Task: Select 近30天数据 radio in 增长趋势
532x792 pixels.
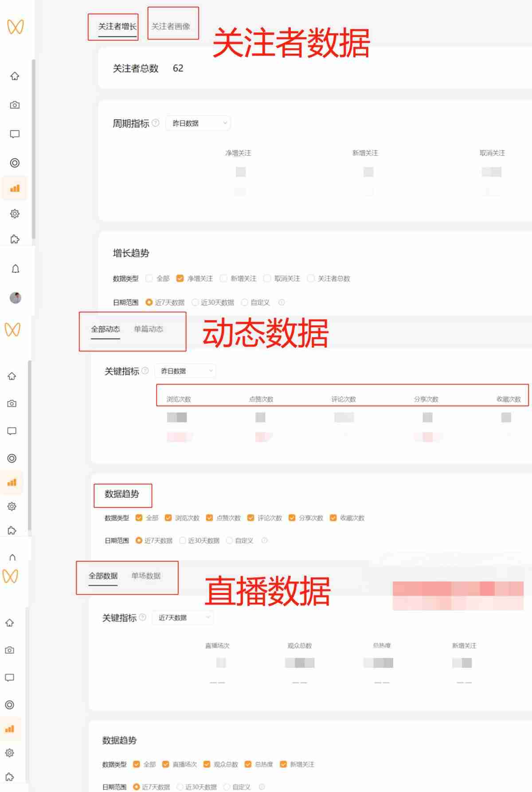Action: click(x=195, y=302)
